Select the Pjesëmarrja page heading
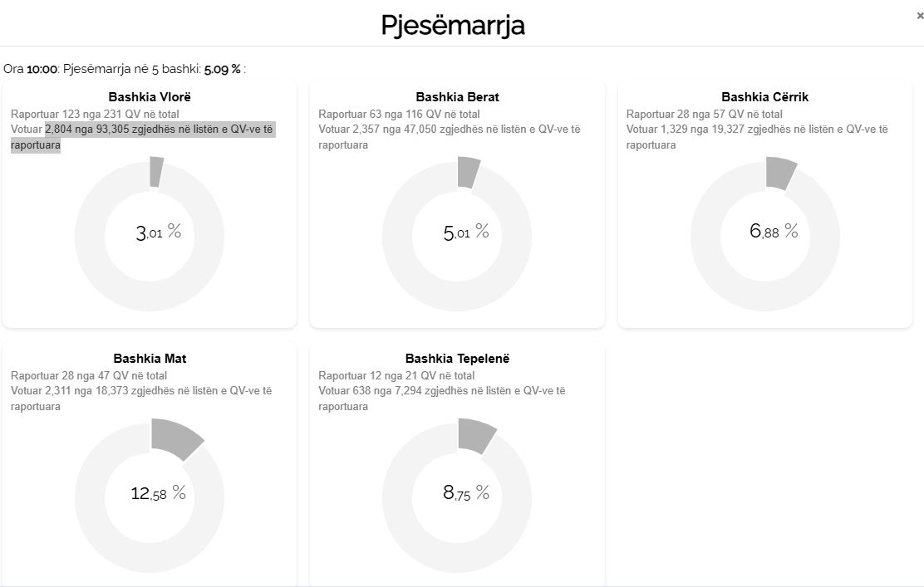Image resolution: width=924 pixels, height=587 pixels. pos(453,25)
